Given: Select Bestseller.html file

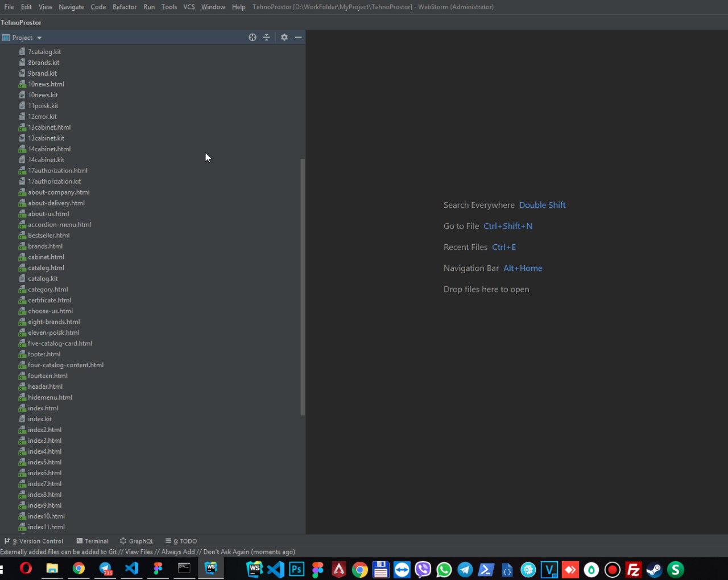Looking at the screenshot, I should 49,236.
